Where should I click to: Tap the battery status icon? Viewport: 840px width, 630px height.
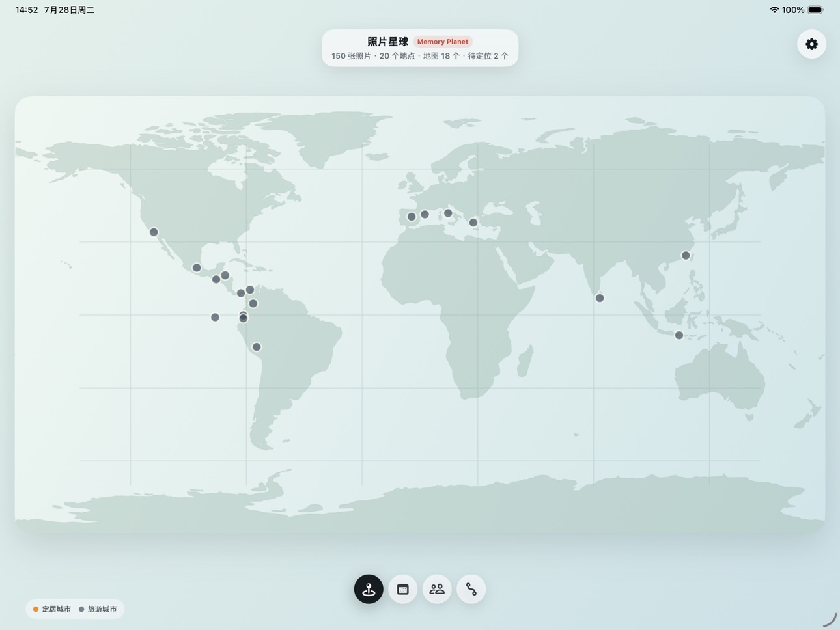[816, 10]
